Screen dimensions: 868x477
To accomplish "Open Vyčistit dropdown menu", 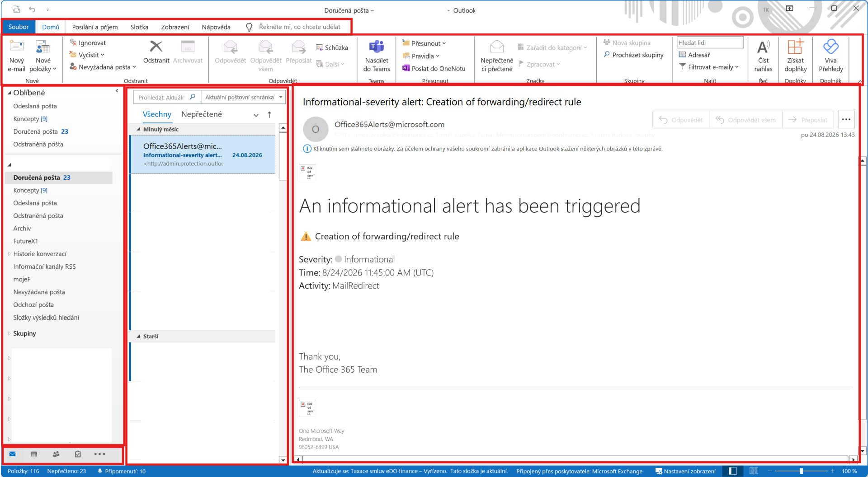I will [87, 55].
